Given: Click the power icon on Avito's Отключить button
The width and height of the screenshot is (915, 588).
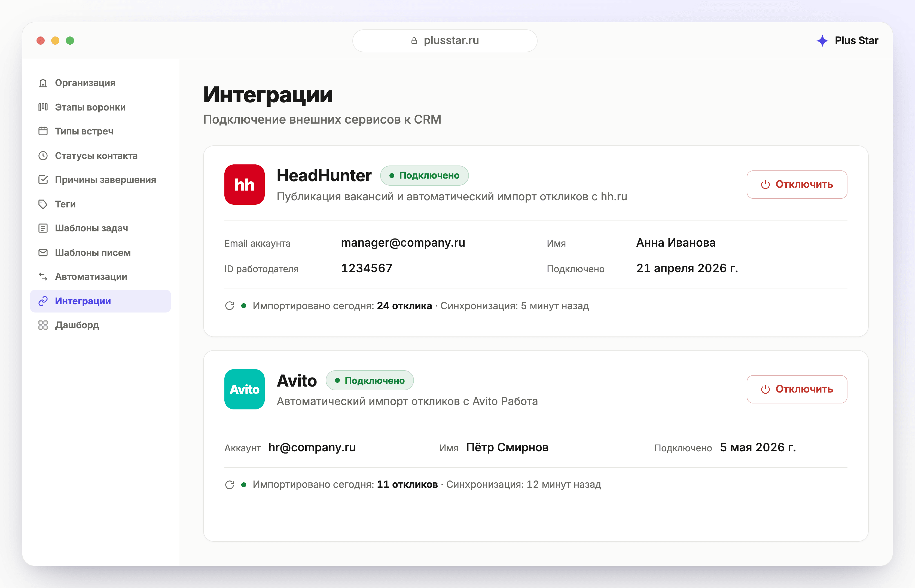Looking at the screenshot, I should pyautogui.click(x=765, y=390).
